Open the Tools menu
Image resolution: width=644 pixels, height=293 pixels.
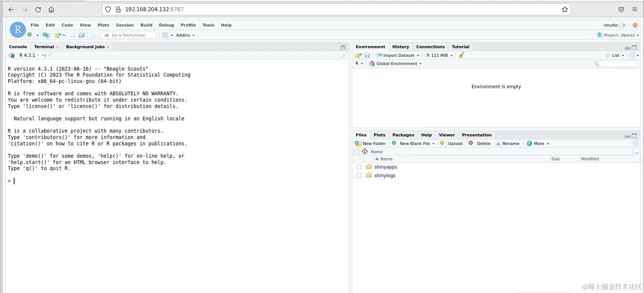(208, 25)
